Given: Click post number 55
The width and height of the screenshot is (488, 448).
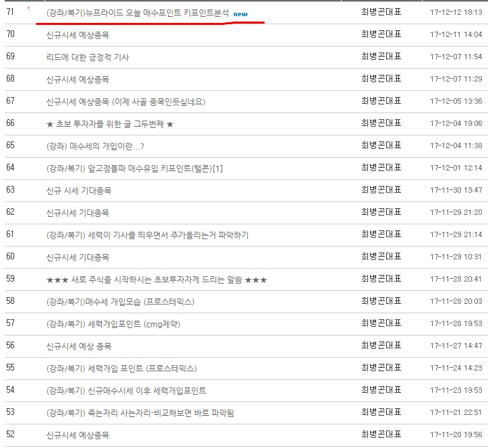Looking at the screenshot, I should point(10,367).
